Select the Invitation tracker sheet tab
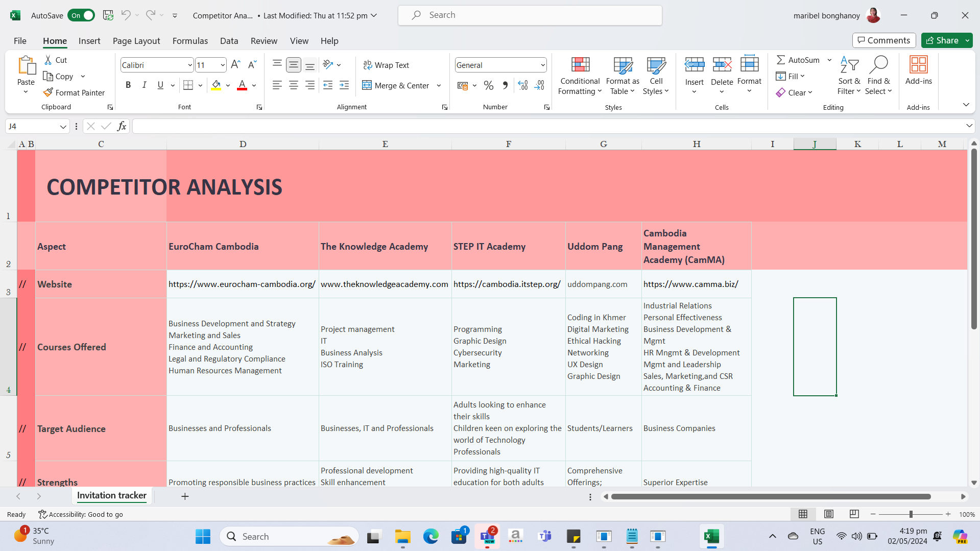 point(111,495)
